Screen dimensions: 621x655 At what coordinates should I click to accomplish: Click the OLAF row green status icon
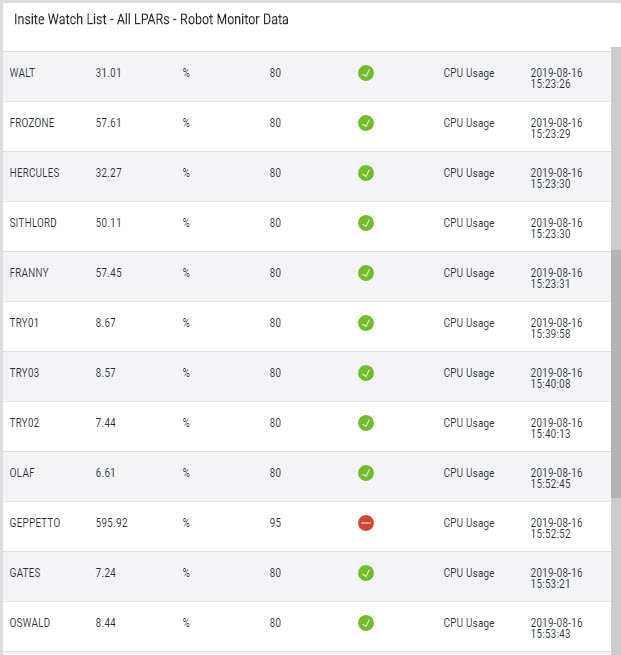[x=366, y=473]
